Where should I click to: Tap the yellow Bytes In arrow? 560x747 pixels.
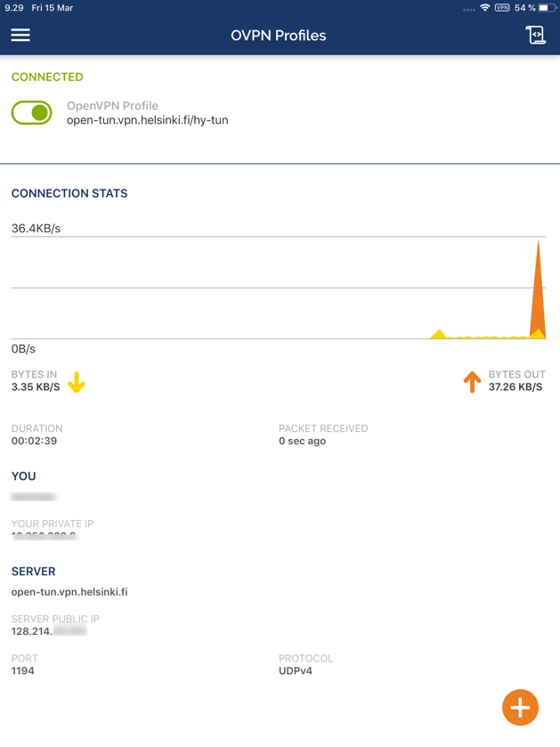pos(77,382)
